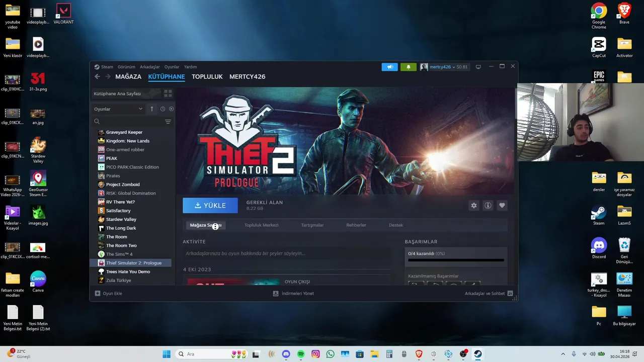The width and height of the screenshot is (644, 362).
Task: Open İndirmeleri Yönet downloads
Action: pyautogui.click(x=293, y=293)
